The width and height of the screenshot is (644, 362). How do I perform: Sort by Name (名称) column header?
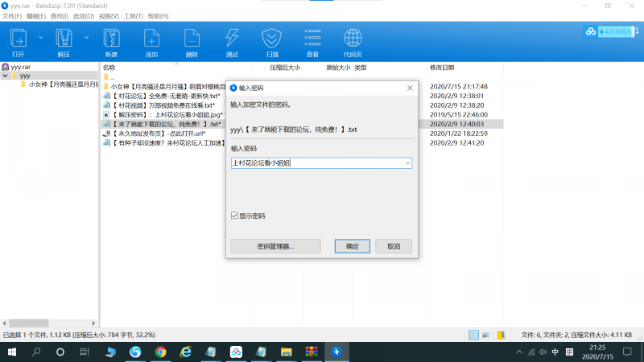click(x=109, y=68)
